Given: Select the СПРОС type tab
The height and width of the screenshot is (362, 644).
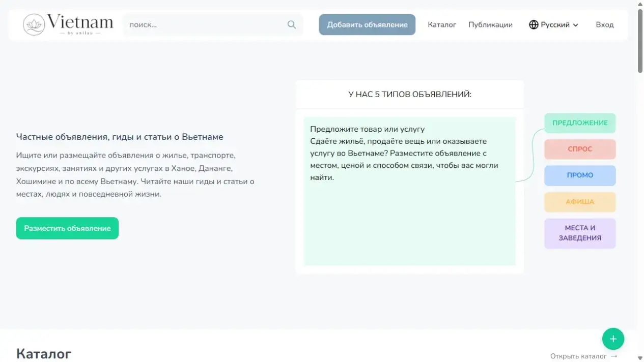Looking at the screenshot, I should (x=580, y=149).
